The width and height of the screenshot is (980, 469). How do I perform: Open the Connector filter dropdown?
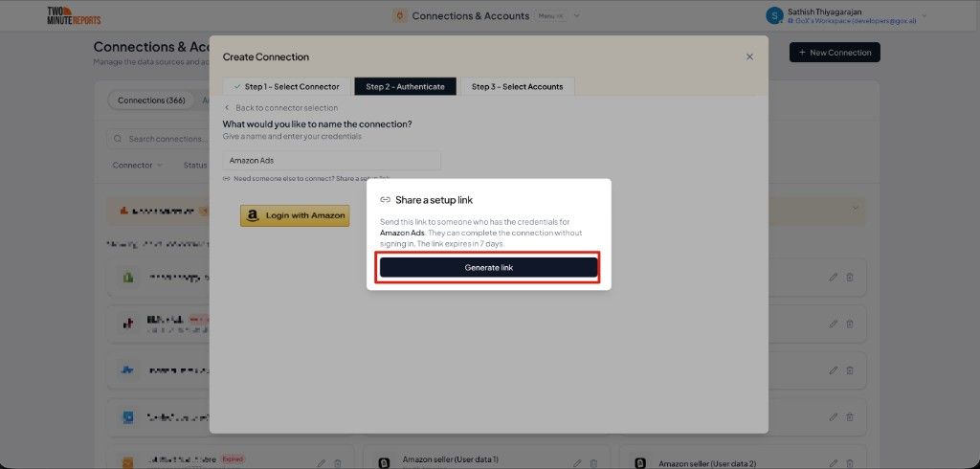(137, 165)
